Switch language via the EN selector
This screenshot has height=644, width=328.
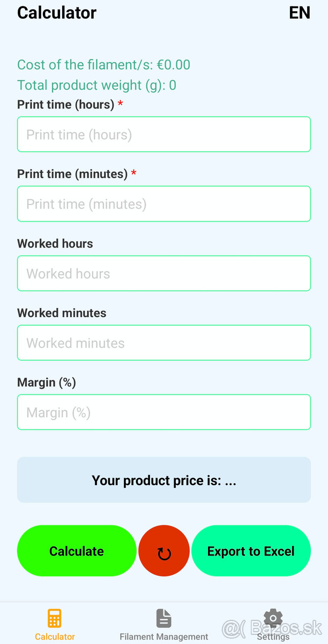coord(299,13)
